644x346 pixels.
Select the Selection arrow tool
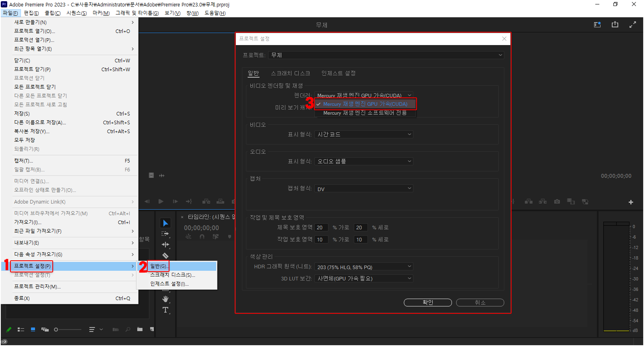pyautogui.click(x=165, y=223)
